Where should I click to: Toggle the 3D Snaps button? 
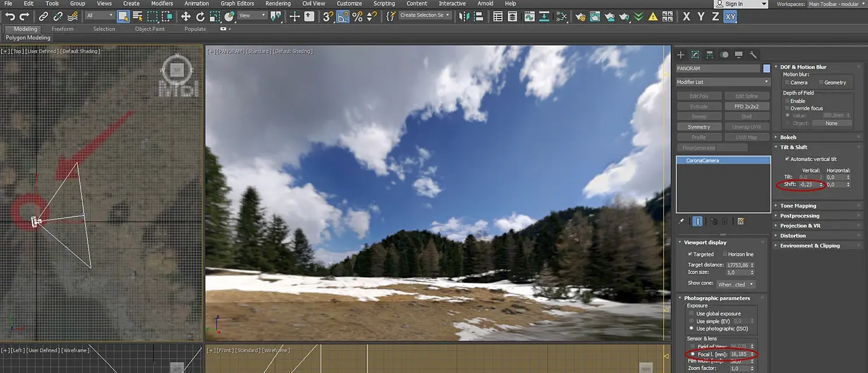click(328, 16)
